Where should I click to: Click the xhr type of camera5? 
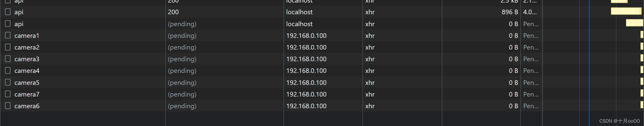coord(370,83)
